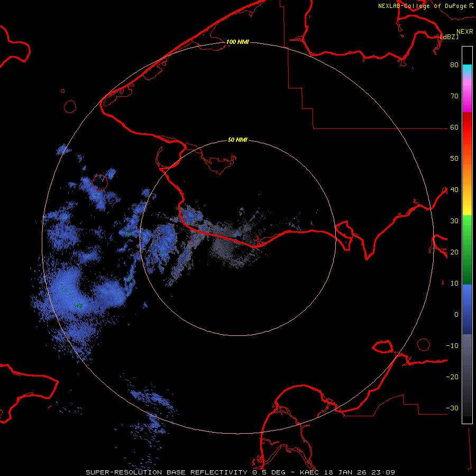Image resolution: width=476 pixels, height=476 pixels.
Task: Click the 50 value on the dBZ scale
Action: (454, 159)
